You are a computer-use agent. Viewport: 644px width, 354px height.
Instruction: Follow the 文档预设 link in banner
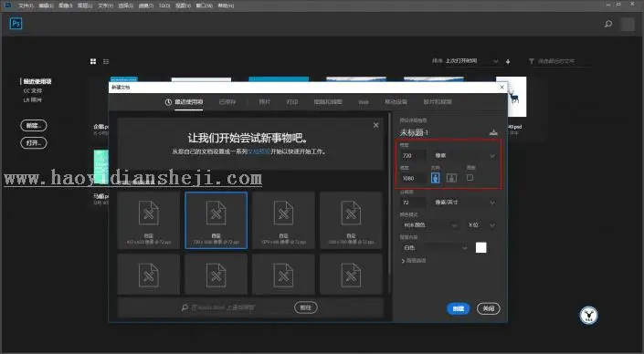(x=259, y=151)
